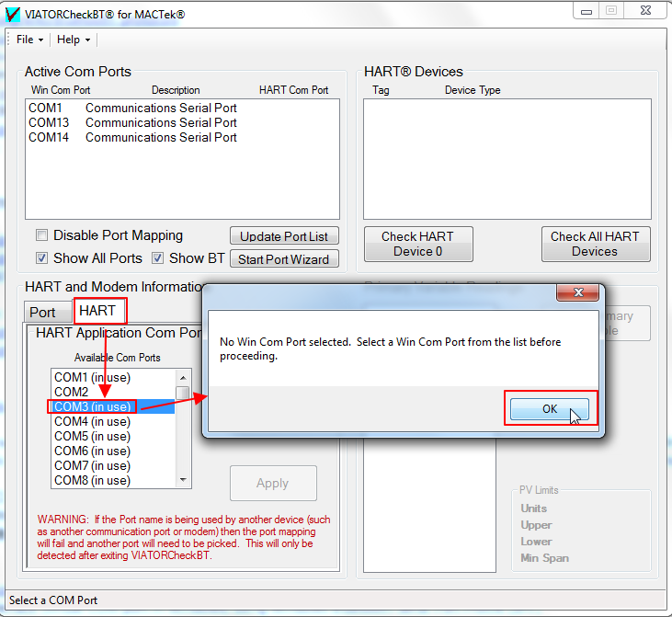Screen dimensions: 672x617
Task: Expand the Help menu dropdown arrow
Action: tap(87, 40)
